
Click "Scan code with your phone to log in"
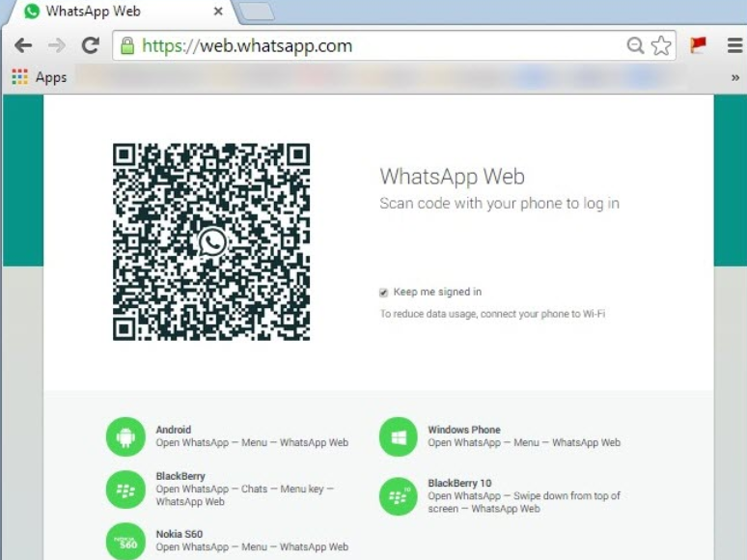pyautogui.click(x=499, y=204)
